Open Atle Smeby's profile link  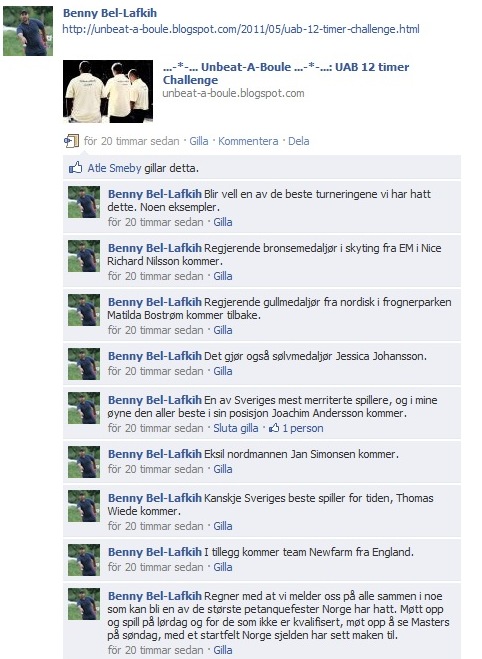(x=114, y=168)
